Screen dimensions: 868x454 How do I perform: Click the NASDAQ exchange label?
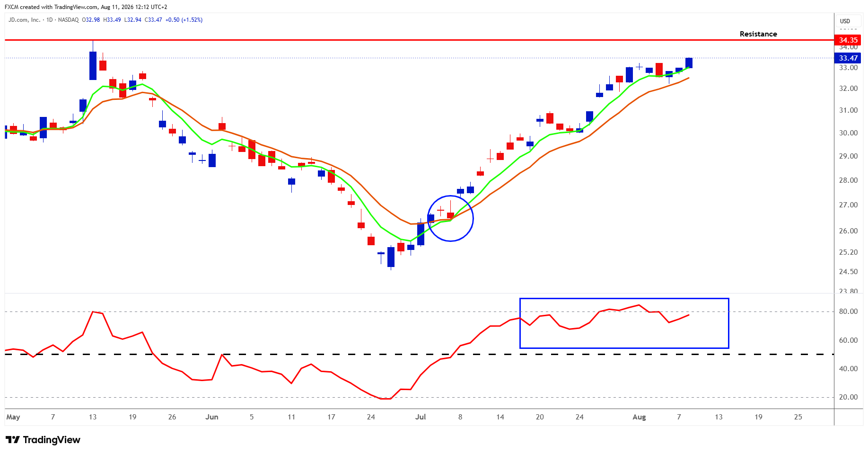point(69,20)
